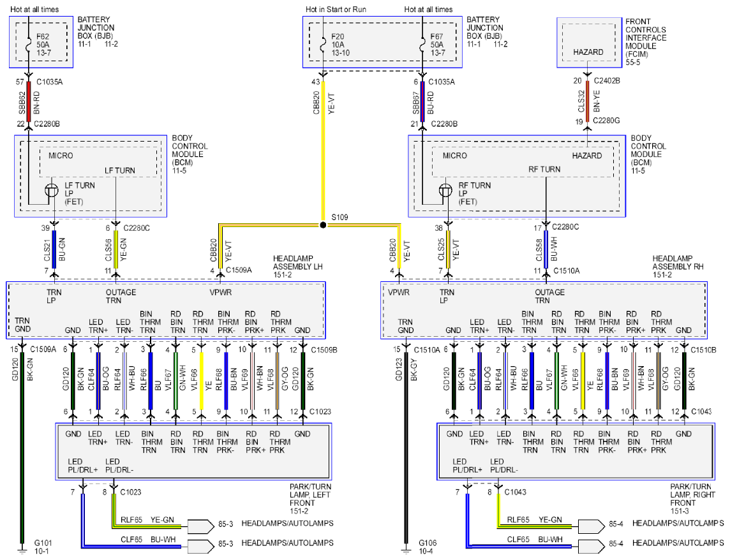Select the "PARK/TURN LAMP, LEFT FRONT" label

pos(310,495)
